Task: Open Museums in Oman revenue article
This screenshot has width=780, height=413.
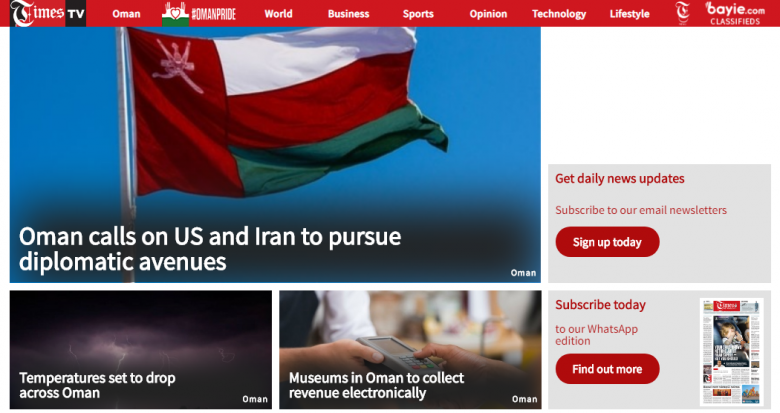Action: coord(376,385)
